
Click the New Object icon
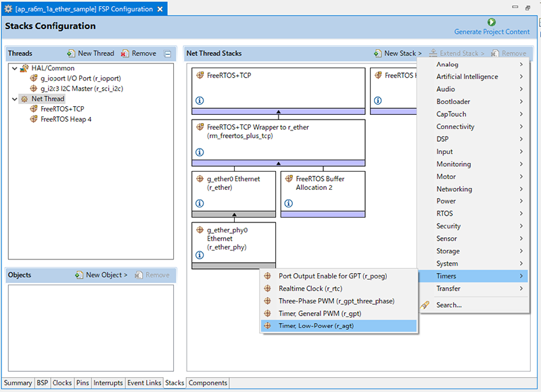(79, 275)
